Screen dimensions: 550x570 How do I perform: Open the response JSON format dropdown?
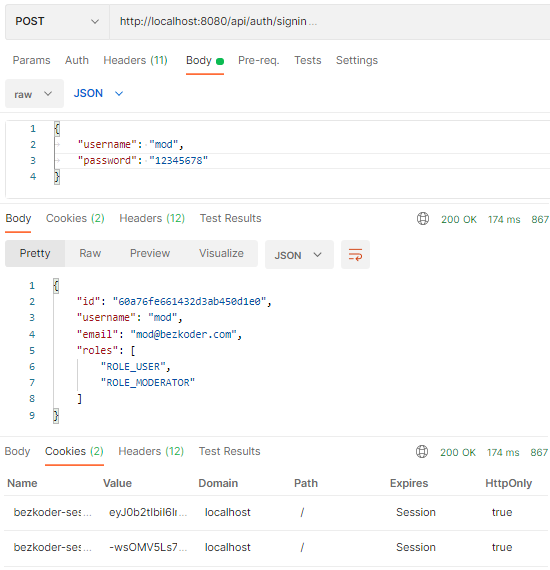pos(299,255)
